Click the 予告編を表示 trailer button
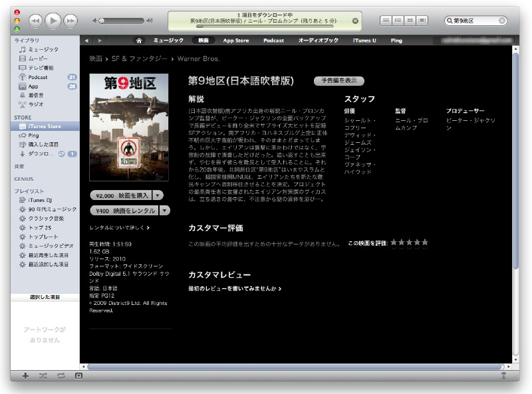 coord(338,80)
